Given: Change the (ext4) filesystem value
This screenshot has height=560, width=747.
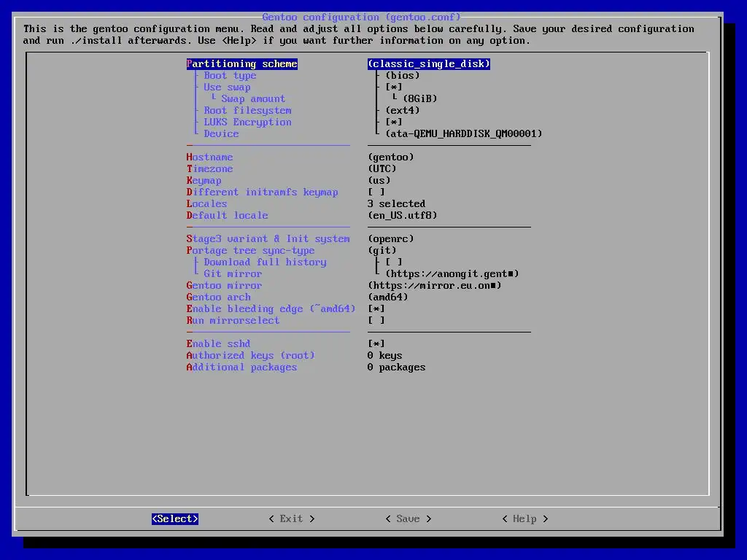Looking at the screenshot, I should pos(403,111).
